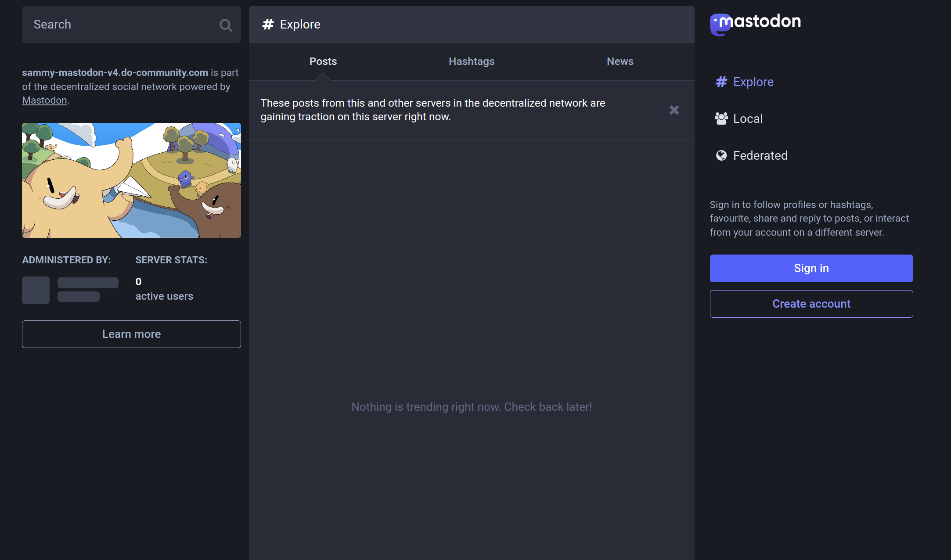The width and height of the screenshot is (951, 560).
Task: Click the administrator profile avatar
Action: [36, 290]
